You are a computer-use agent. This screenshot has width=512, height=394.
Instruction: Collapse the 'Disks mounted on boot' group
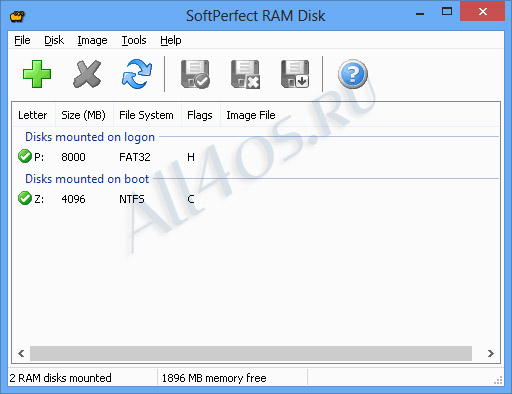tap(87, 179)
